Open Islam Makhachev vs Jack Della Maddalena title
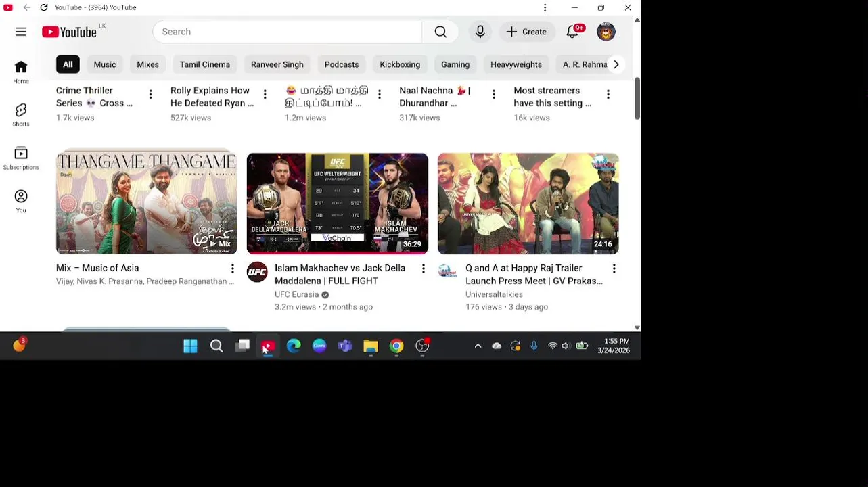 point(340,275)
